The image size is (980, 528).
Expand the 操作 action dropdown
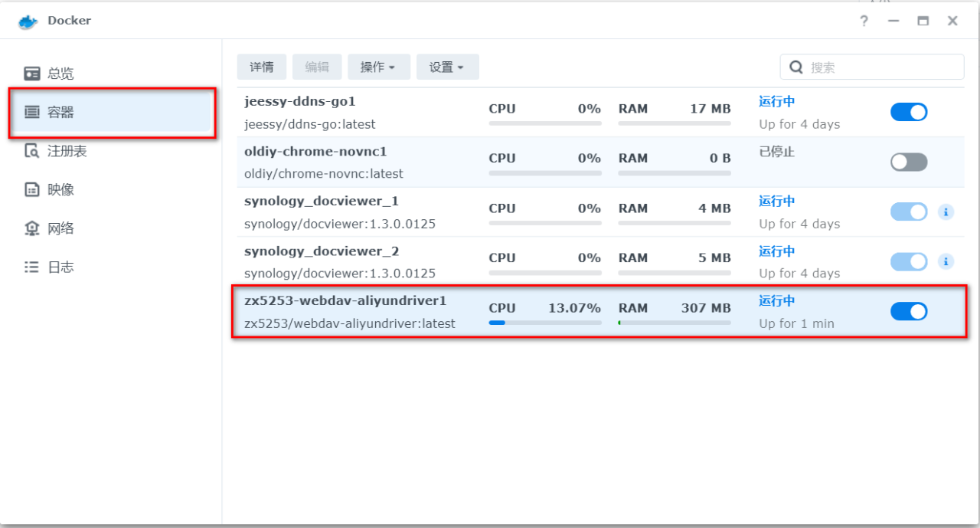coord(378,67)
